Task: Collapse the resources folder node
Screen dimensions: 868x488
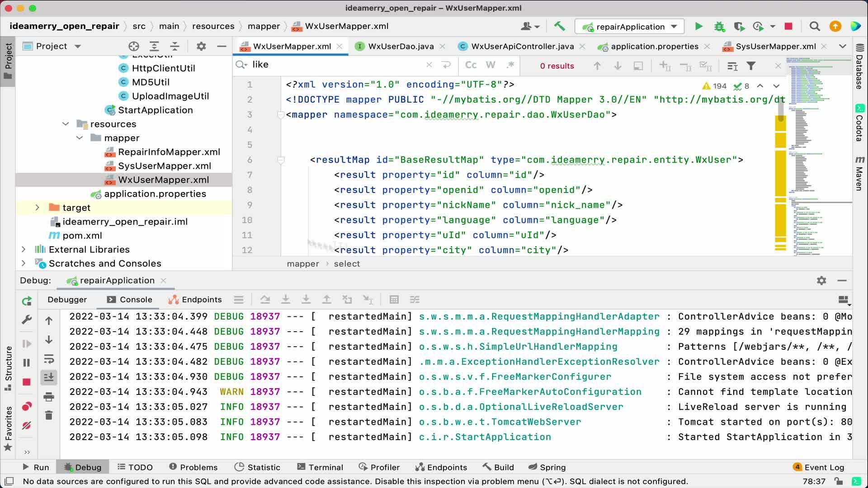Action: 66,124
